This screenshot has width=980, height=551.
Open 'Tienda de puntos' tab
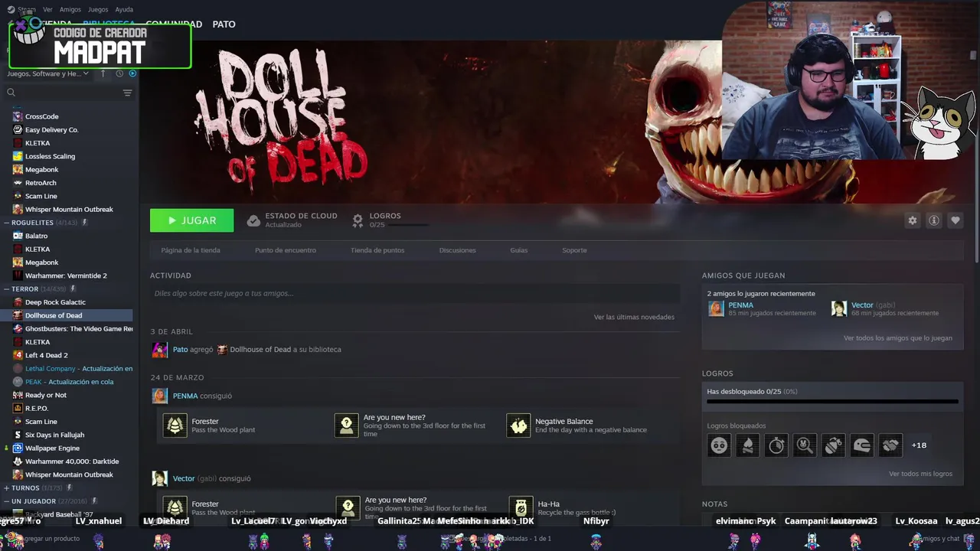pyautogui.click(x=377, y=250)
